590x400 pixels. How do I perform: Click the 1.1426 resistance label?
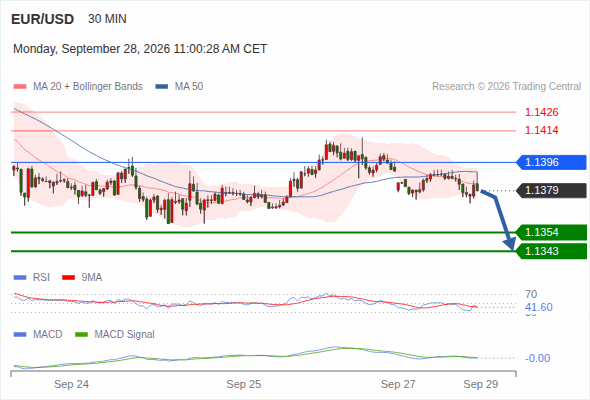coord(541,112)
